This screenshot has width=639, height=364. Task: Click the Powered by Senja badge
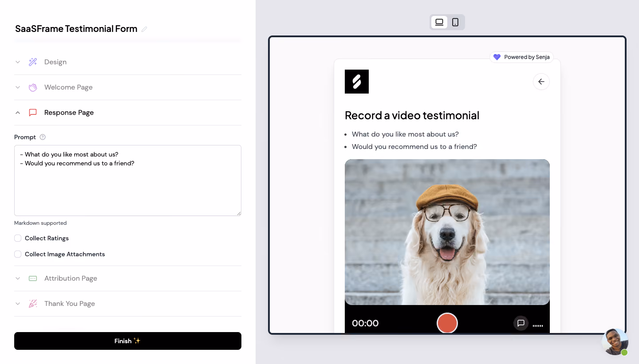[x=521, y=57]
